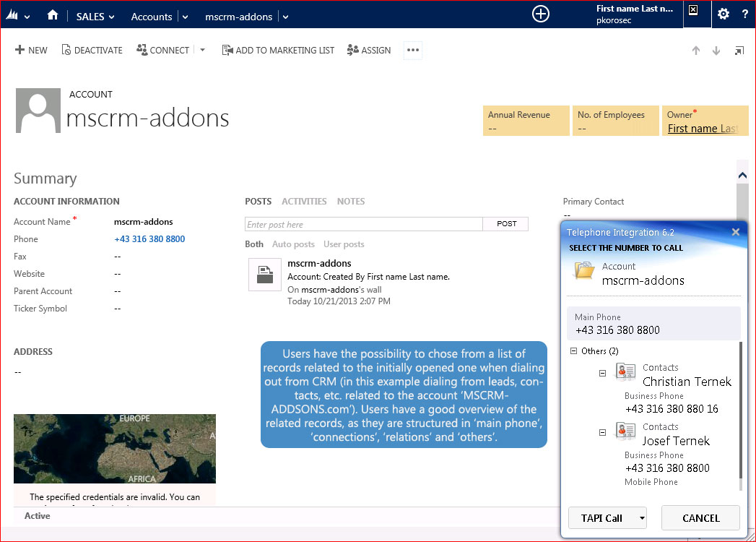The image size is (756, 542).
Task: Click the POST button
Action: (x=505, y=224)
